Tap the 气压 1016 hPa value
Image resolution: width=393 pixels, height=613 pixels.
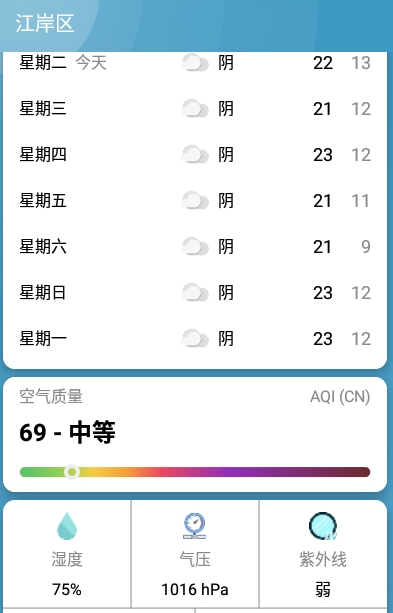(x=195, y=590)
